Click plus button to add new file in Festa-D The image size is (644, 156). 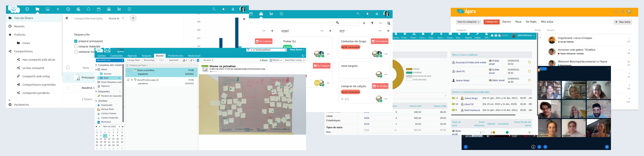(x=133, y=18)
